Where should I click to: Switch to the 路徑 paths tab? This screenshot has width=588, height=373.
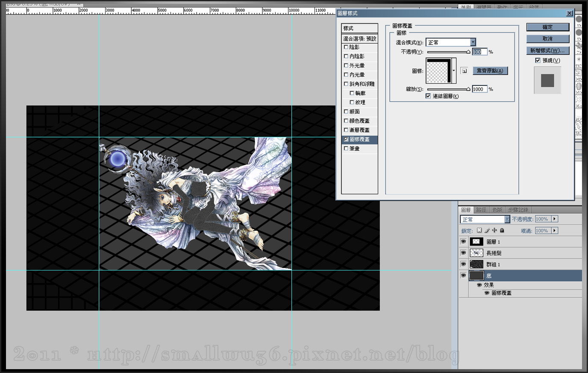click(x=481, y=210)
